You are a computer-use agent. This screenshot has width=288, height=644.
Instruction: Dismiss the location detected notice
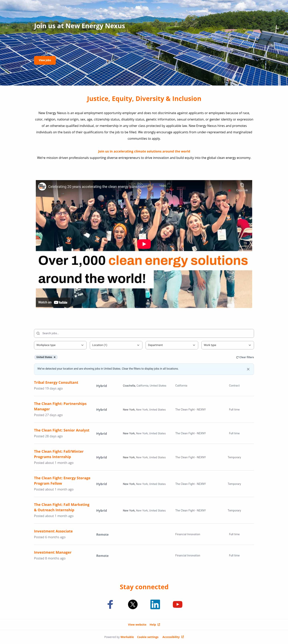tap(248, 369)
